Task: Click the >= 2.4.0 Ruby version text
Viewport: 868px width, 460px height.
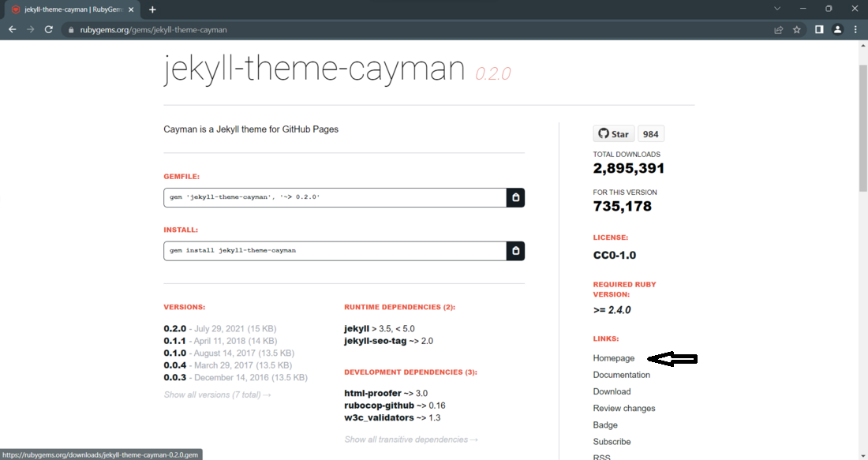Action: tap(612, 310)
